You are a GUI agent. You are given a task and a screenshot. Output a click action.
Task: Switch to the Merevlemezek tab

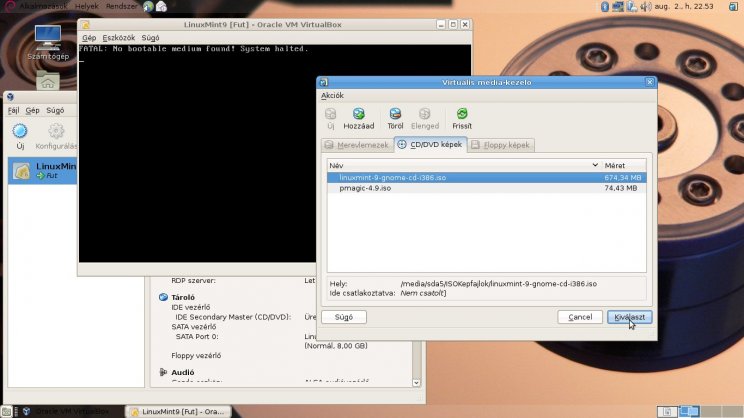pos(357,145)
